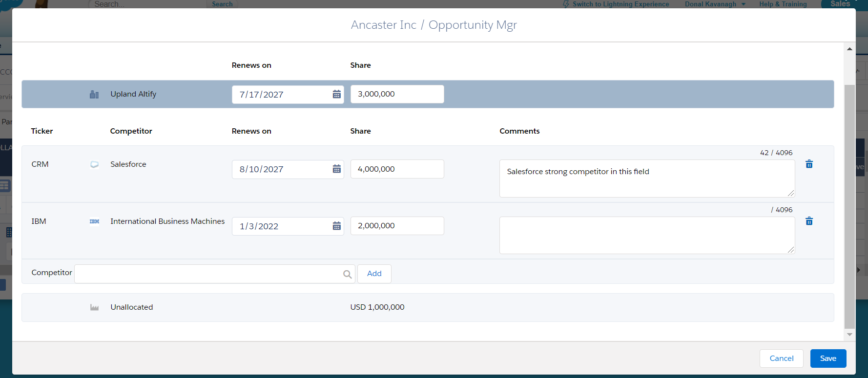868x378 pixels.
Task: Click the empty IBM comments text area
Action: pyautogui.click(x=647, y=235)
